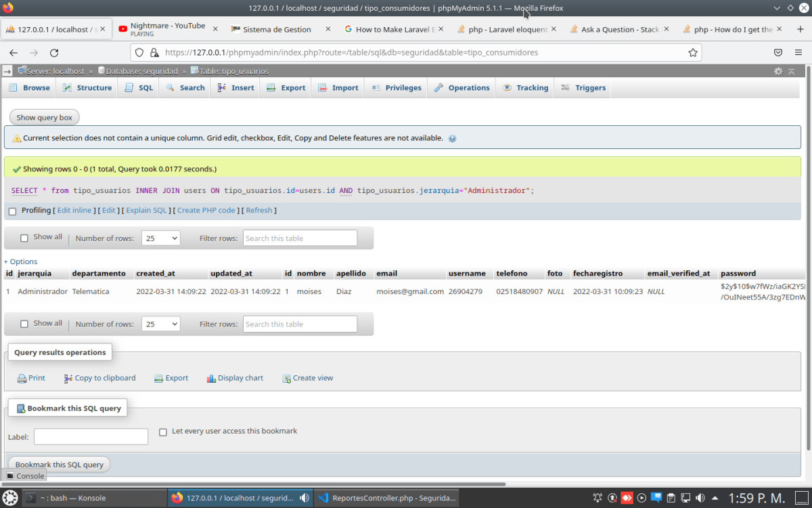The image size is (812, 508).
Task: Click the Create PHP code link
Action: [206, 211]
